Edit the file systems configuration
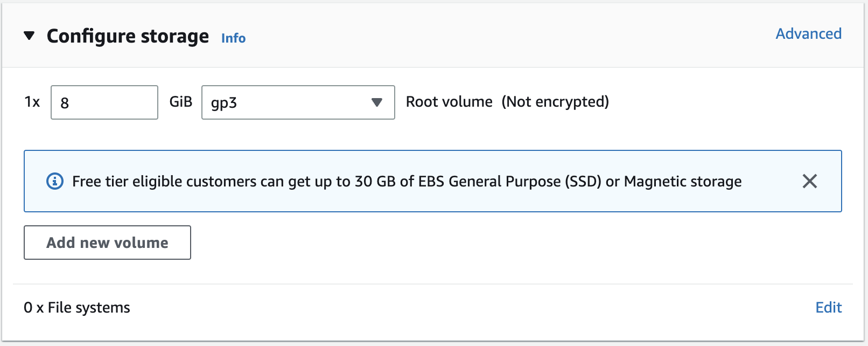Image resolution: width=868 pixels, height=346 pixels. click(828, 308)
